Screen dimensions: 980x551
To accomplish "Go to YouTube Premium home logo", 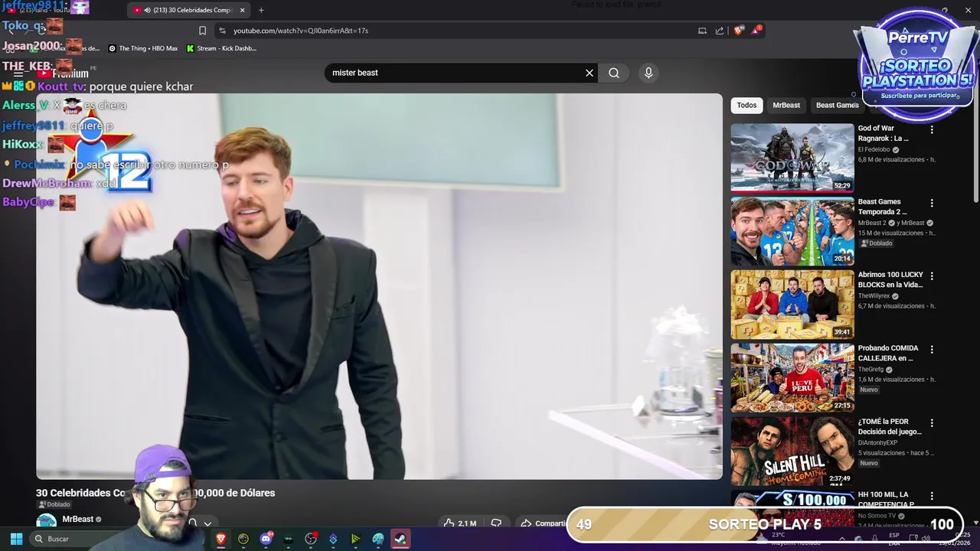I will 64,73.
